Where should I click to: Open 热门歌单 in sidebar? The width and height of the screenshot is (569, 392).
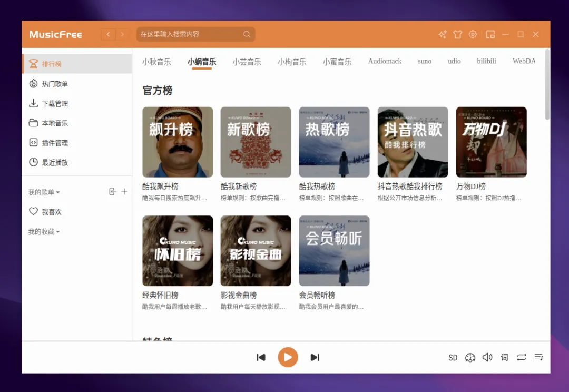[x=77, y=84]
